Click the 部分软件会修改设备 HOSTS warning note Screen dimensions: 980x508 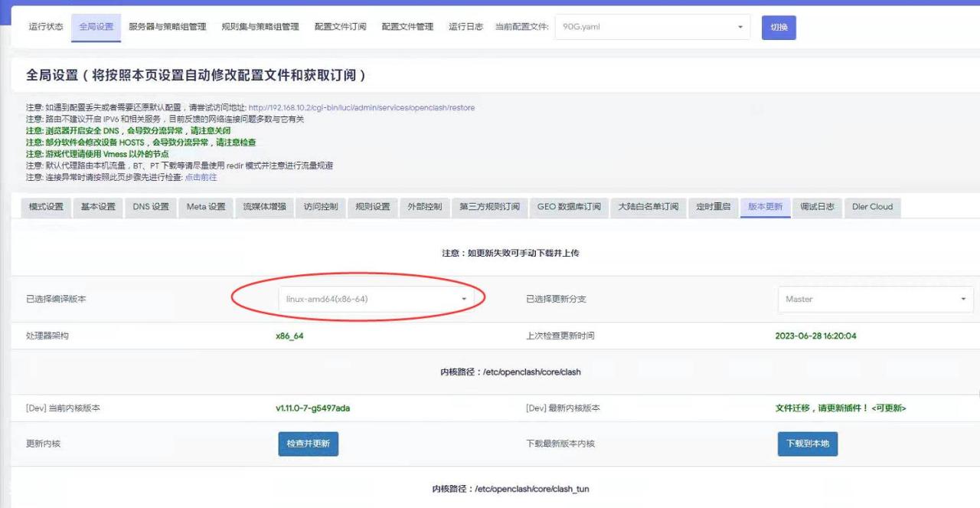[141, 143]
